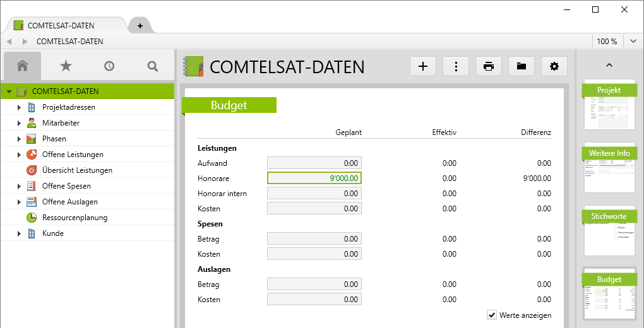The height and width of the screenshot is (328, 644).
Task: Select Übersicht Leistungen in the tree
Action: tap(77, 170)
